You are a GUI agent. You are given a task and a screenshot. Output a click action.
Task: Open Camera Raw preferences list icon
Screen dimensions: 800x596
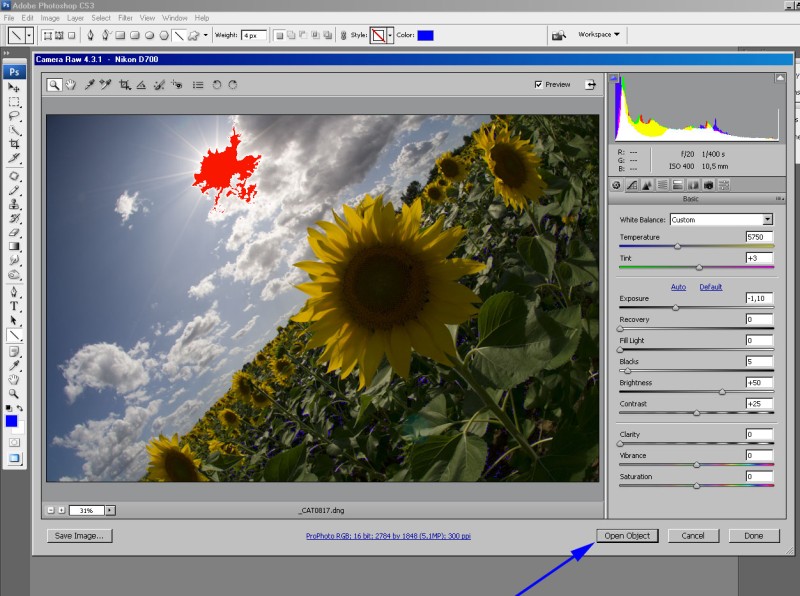(x=198, y=85)
